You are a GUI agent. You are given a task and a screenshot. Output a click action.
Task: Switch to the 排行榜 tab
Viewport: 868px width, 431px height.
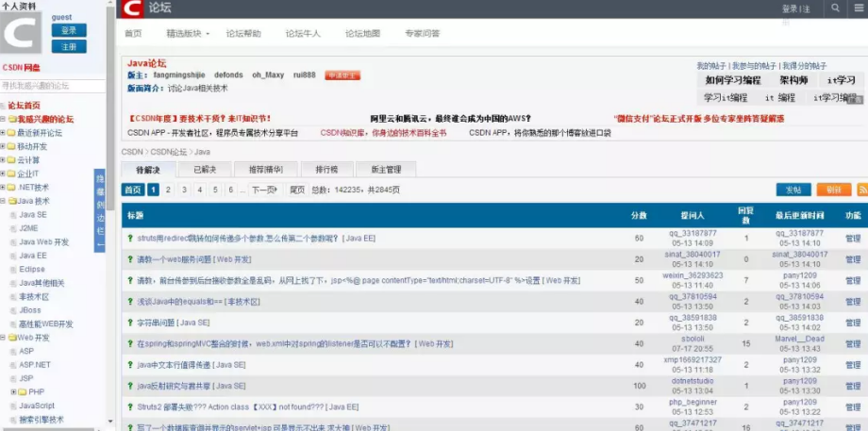(x=326, y=170)
